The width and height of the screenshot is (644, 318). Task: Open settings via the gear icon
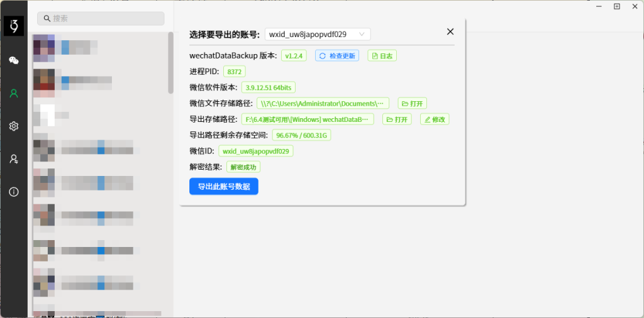coord(13,126)
